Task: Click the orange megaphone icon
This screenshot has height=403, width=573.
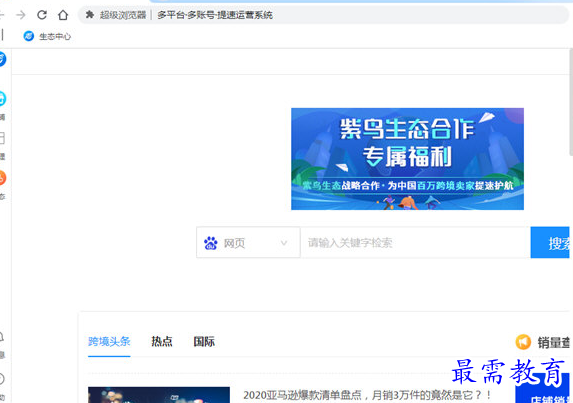Action: point(523,342)
